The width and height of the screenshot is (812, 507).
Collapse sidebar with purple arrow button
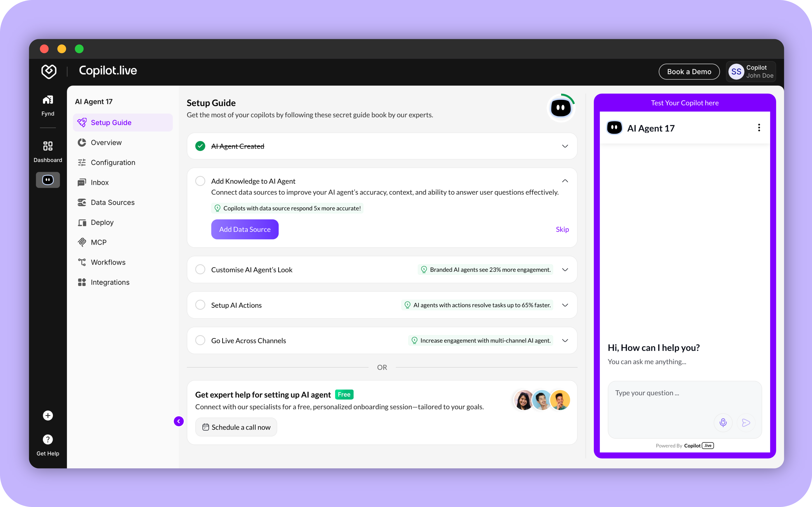(x=179, y=421)
